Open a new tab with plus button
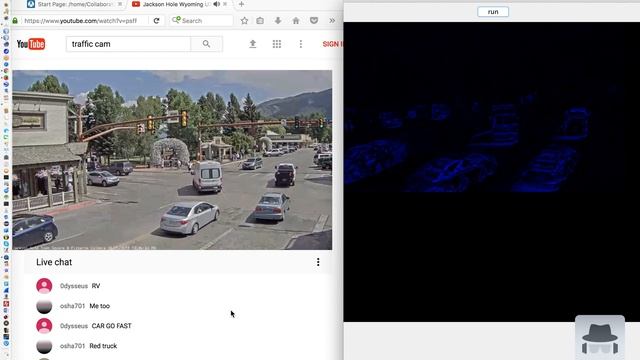This screenshot has width=640, height=360. 241,4
